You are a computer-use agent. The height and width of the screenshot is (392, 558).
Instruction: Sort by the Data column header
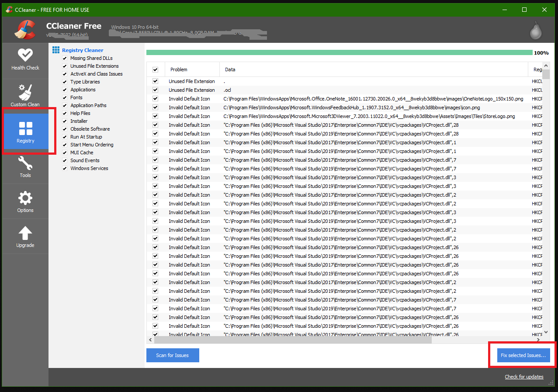coord(374,69)
